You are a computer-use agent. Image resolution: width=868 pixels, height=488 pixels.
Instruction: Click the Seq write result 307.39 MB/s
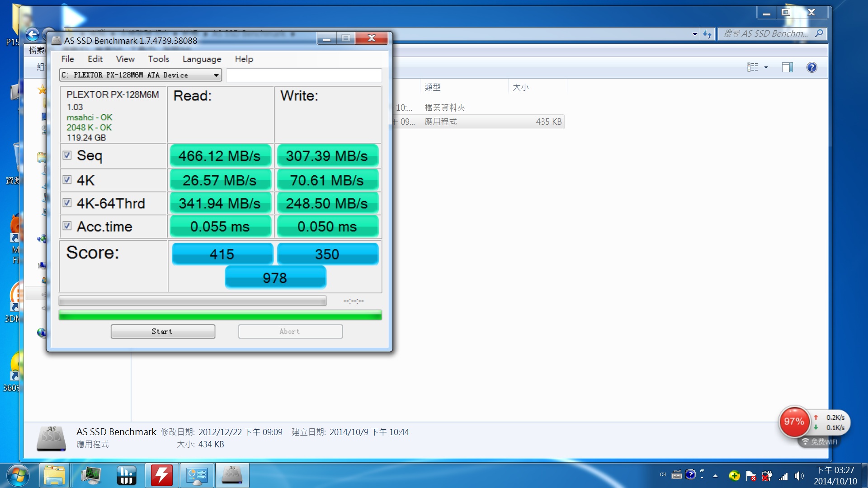pos(327,156)
